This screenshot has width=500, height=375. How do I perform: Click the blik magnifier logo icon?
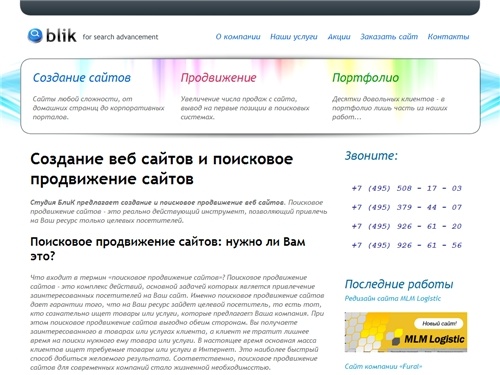point(35,35)
